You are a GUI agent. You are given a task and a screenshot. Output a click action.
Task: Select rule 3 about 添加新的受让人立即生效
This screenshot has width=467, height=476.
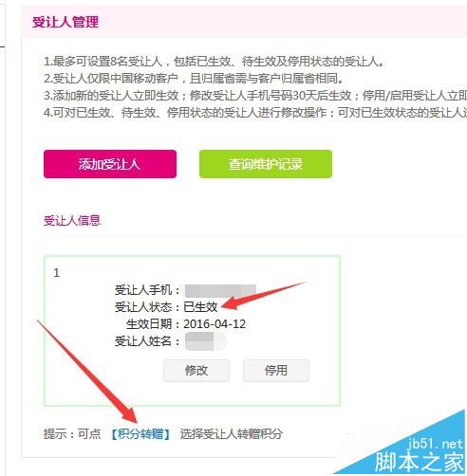255,96
